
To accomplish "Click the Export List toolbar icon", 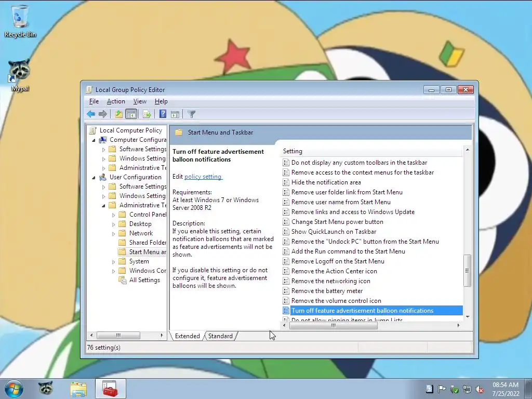I will coord(147,114).
